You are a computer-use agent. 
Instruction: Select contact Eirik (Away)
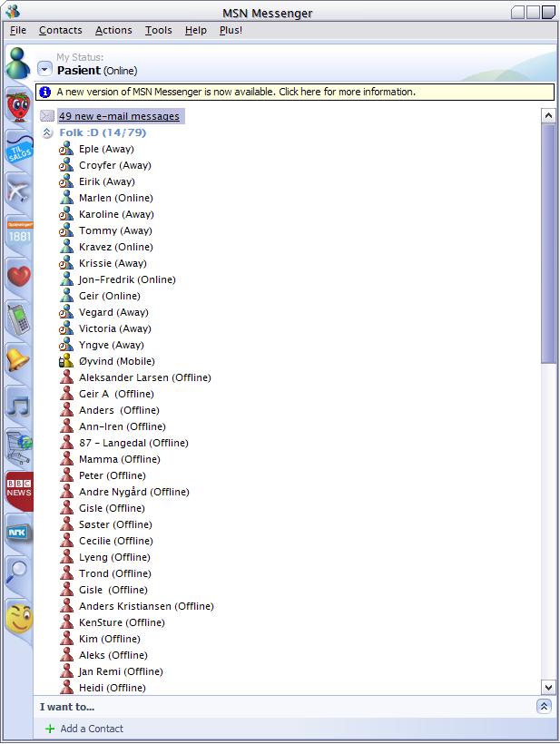coord(107,181)
